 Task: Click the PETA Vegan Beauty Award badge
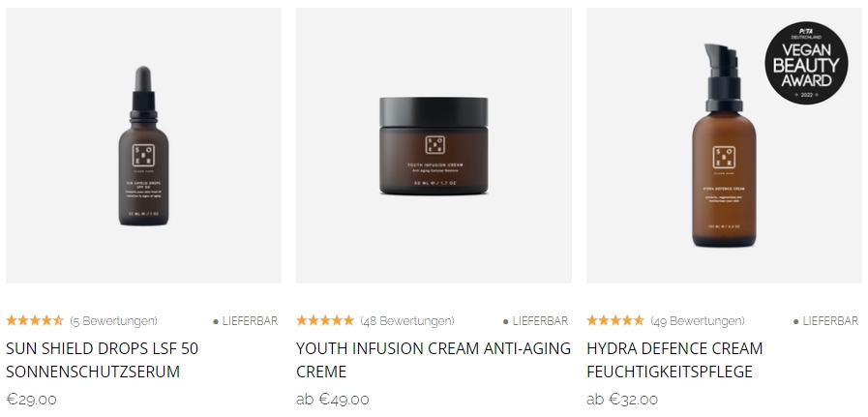[806, 63]
